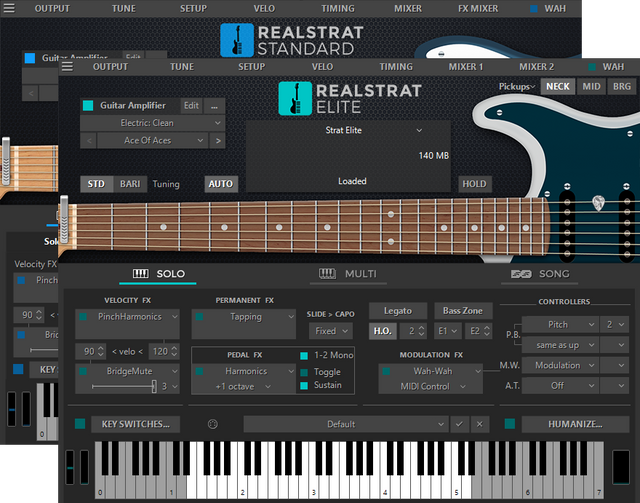Go to next amp preset with right arrow
This screenshot has height=503, width=640.
pos(218,140)
